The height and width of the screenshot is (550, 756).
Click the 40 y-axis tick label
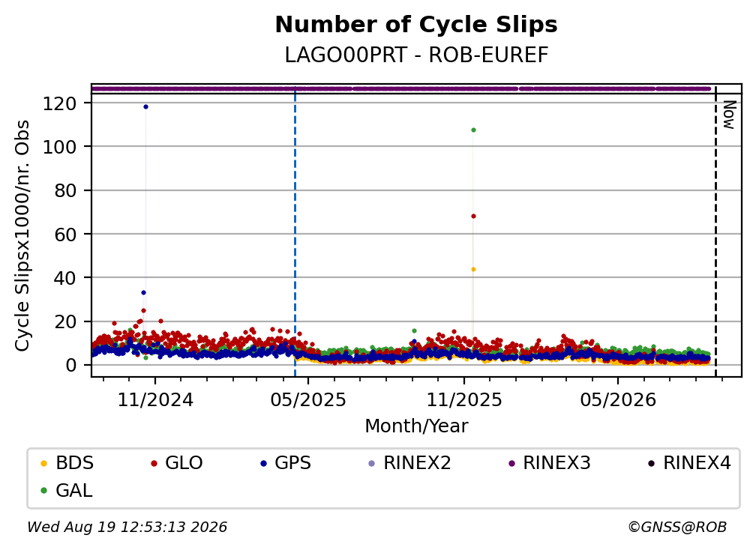(x=65, y=278)
